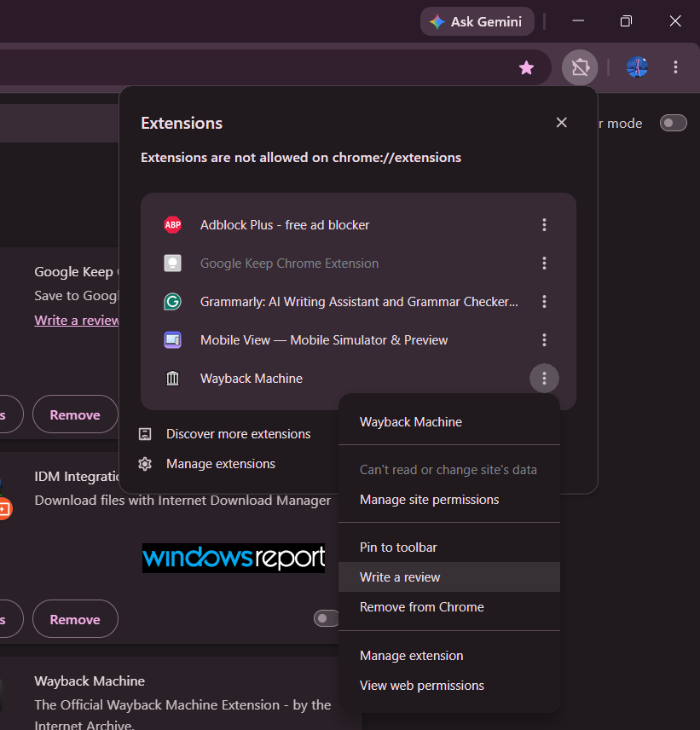700x730 pixels.
Task: Click the Manage extensions gear icon
Action: pyautogui.click(x=145, y=464)
